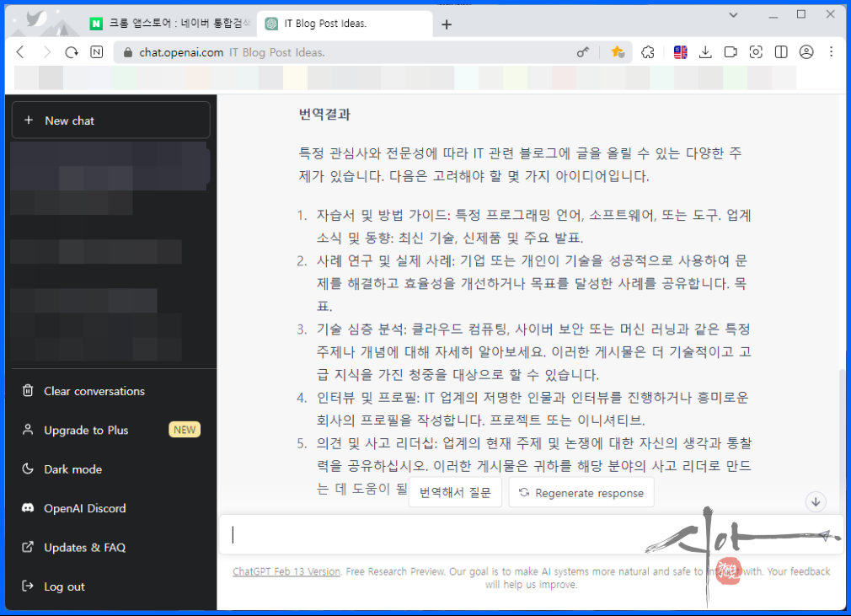Open the ChatGPT Feb 13 Version link
Screen dimensions: 851x616
286,571
